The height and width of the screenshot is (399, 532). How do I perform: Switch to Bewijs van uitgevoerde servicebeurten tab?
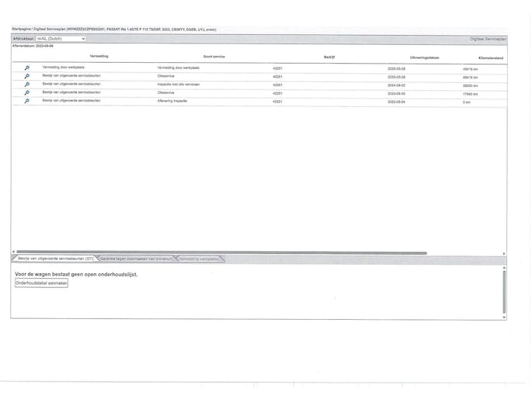tap(54, 258)
